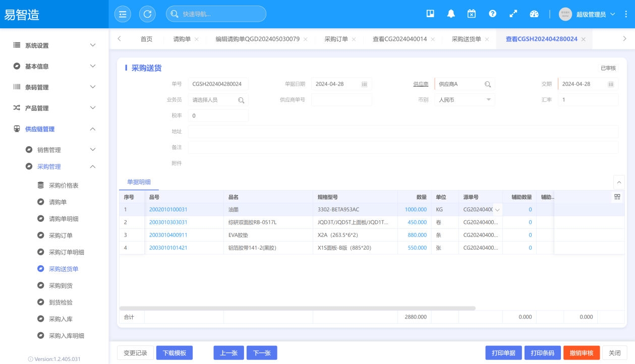Switch to the 采购订单 tab

coord(336,39)
